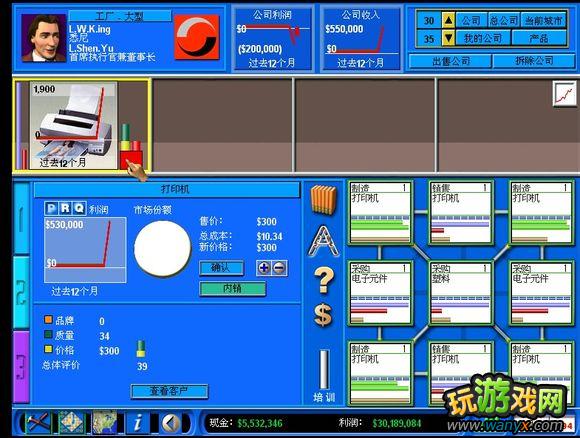Decrease price with the minus button

tap(279, 268)
